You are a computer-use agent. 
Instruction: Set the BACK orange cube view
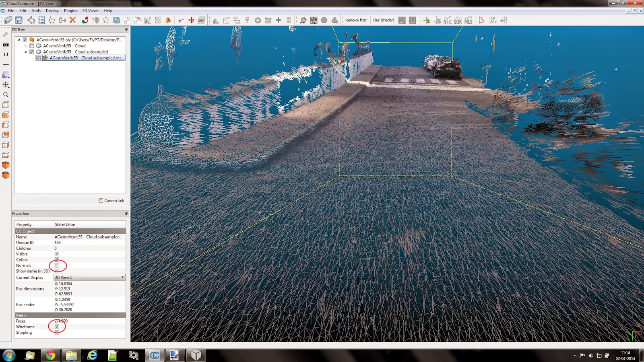point(6,175)
